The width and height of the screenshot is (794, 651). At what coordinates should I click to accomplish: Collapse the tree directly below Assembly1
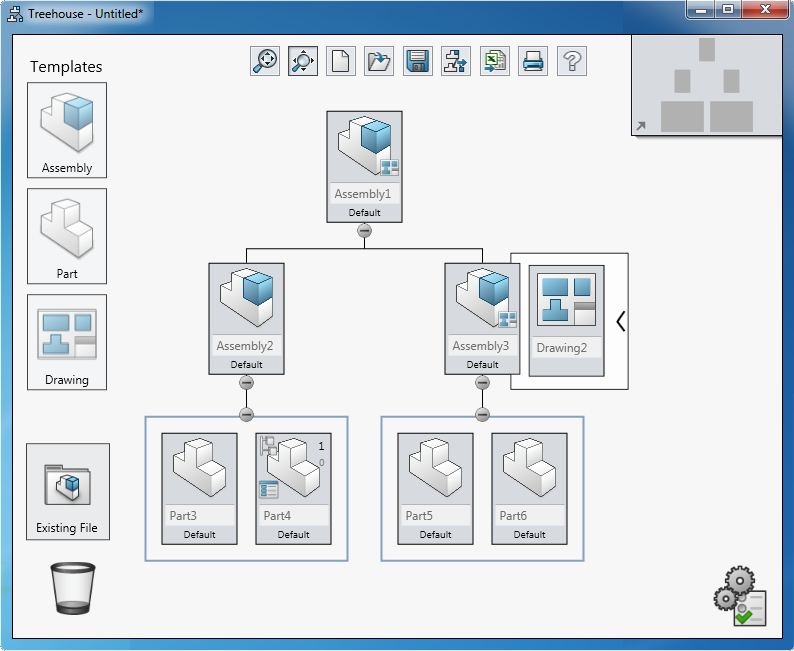pyautogui.click(x=364, y=230)
